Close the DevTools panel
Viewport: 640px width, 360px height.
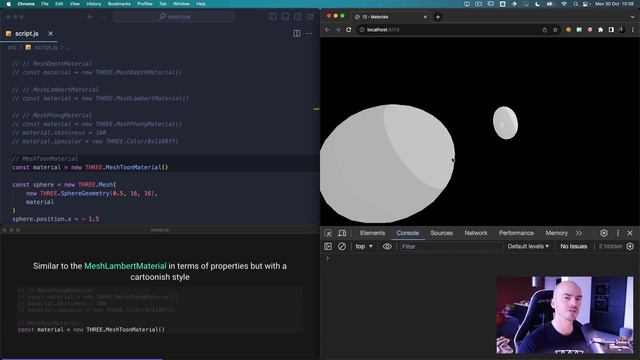(630, 233)
